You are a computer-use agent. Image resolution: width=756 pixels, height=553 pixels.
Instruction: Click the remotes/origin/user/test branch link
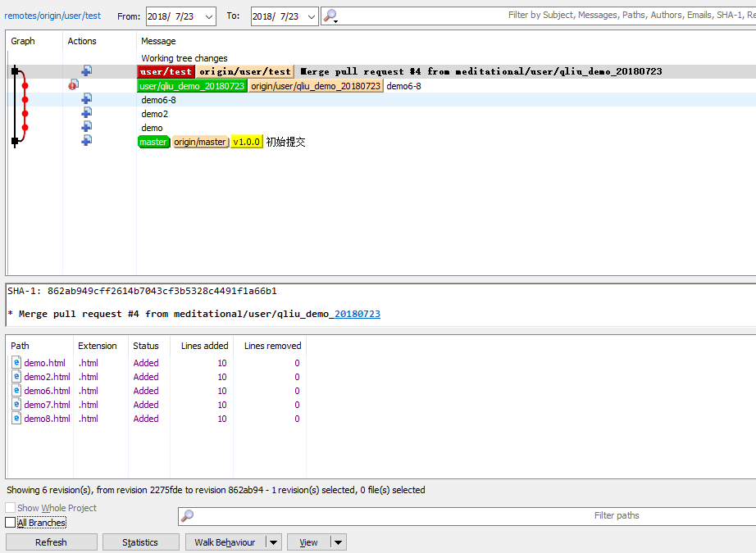tap(52, 16)
